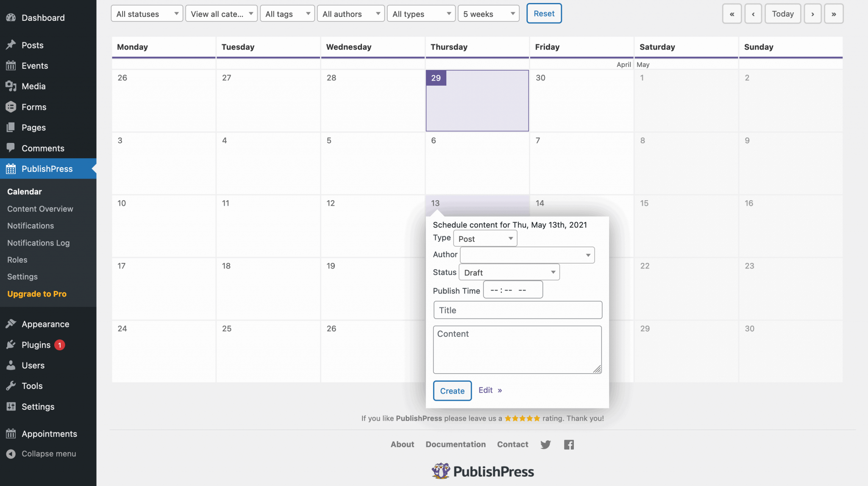Screen dimensions: 868x486
Task: Open Forms using its sidebar icon
Action: 11,106
